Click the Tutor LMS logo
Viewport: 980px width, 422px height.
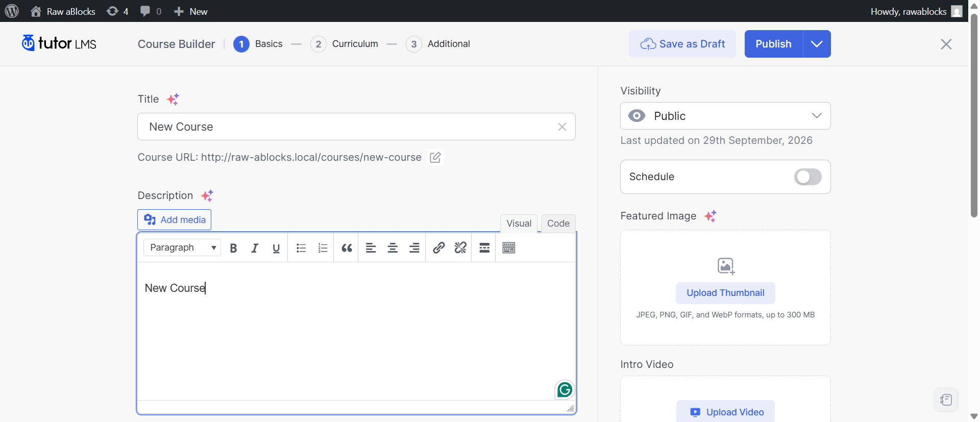pyautogui.click(x=59, y=43)
